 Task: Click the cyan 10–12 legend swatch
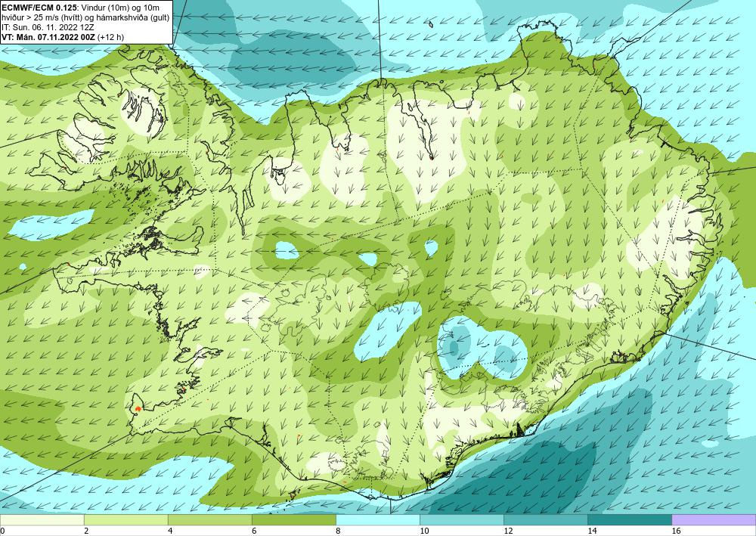[x=461, y=519]
